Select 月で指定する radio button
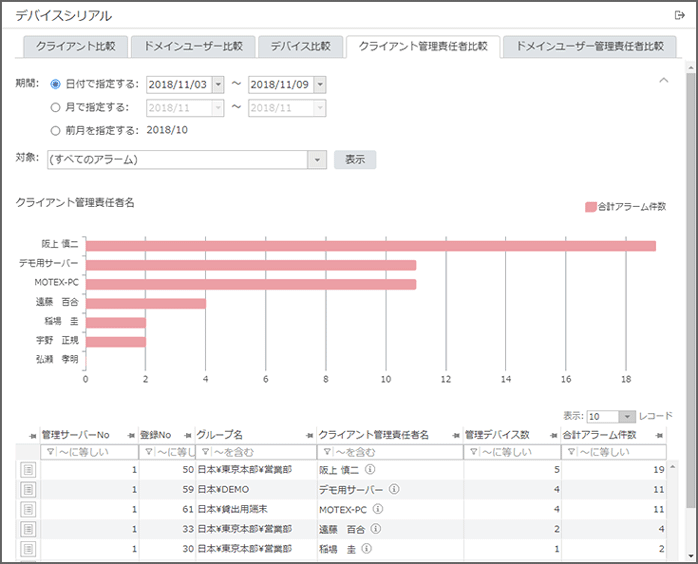The height and width of the screenshot is (564, 698). pyautogui.click(x=55, y=107)
